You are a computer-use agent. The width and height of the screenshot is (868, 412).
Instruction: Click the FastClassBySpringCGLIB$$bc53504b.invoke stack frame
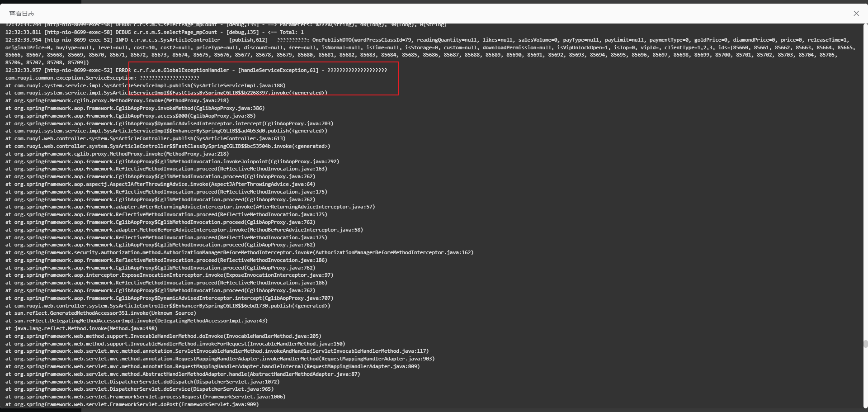coord(168,147)
